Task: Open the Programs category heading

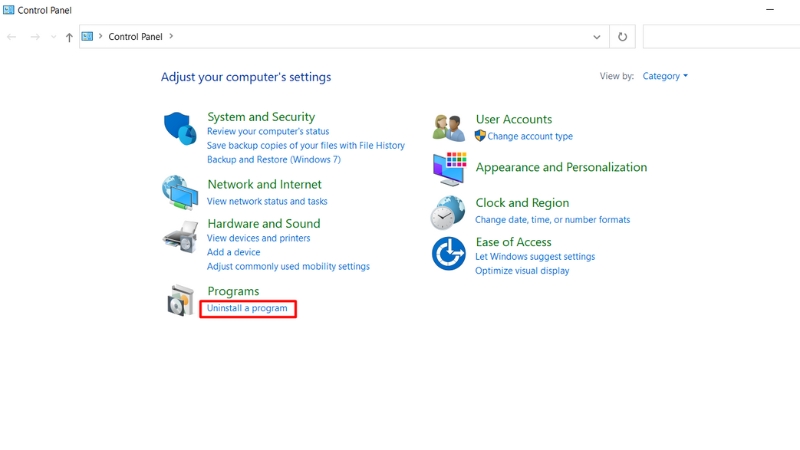Action: (233, 291)
